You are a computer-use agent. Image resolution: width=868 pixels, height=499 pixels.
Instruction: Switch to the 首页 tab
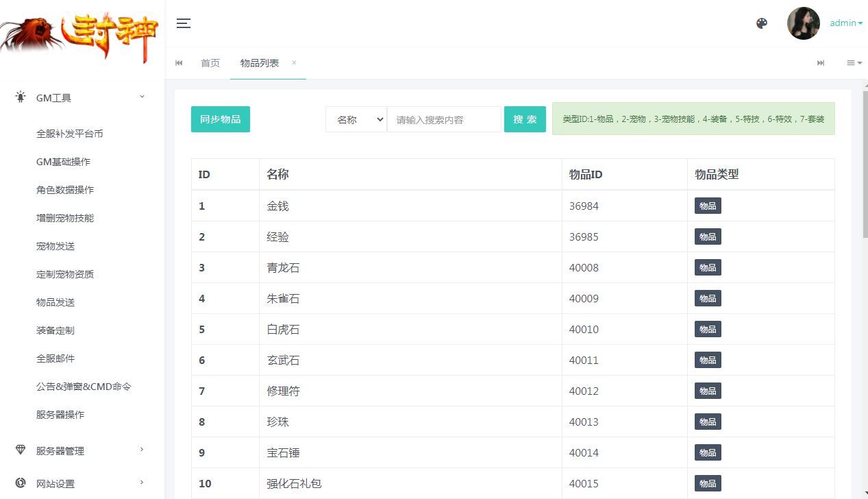pyautogui.click(x=210, y=62)
